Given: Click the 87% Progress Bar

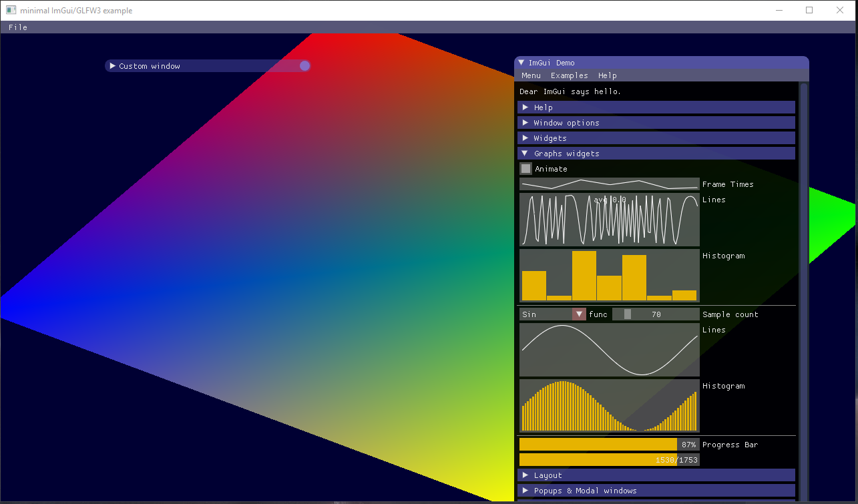Looking at the screenshot, I should point(609,444).
